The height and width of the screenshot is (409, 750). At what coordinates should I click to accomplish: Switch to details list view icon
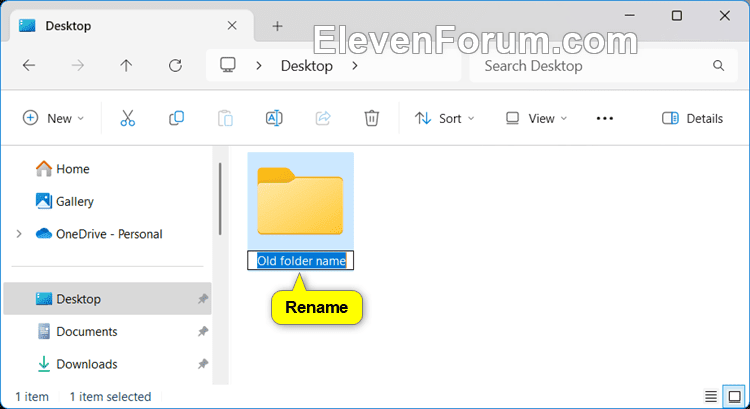(x=711, y=396)
